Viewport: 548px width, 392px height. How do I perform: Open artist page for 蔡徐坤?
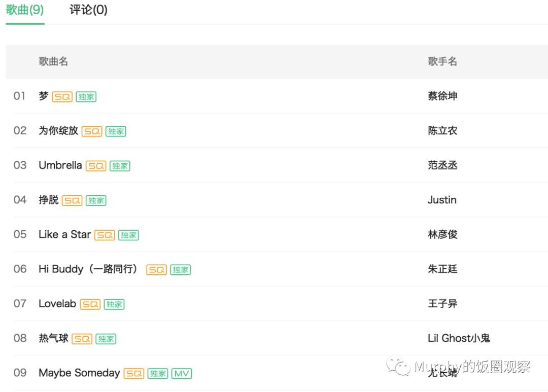[442, 96]
